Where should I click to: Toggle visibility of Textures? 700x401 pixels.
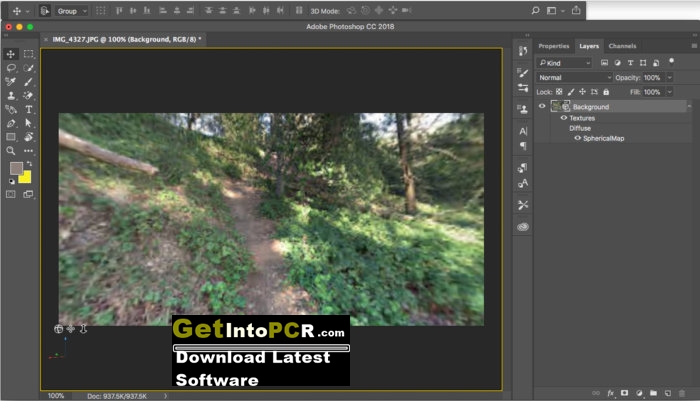[x=563, y=118]
